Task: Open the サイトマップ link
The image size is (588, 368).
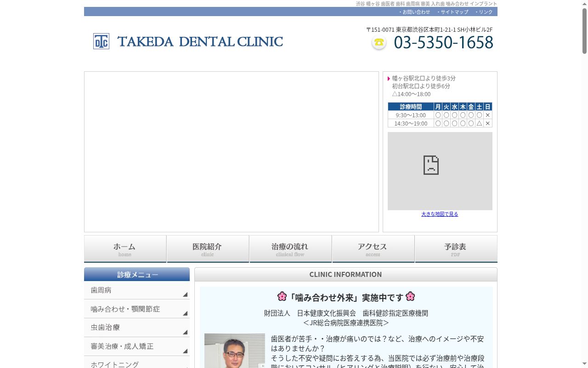Action: [x=452, y=12]
